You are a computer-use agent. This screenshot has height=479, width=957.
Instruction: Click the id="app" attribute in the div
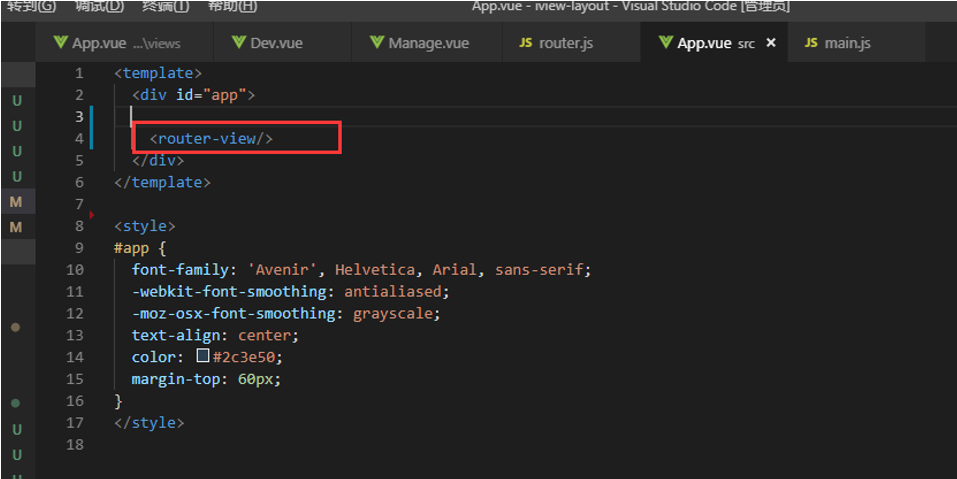tap(211, 95)
